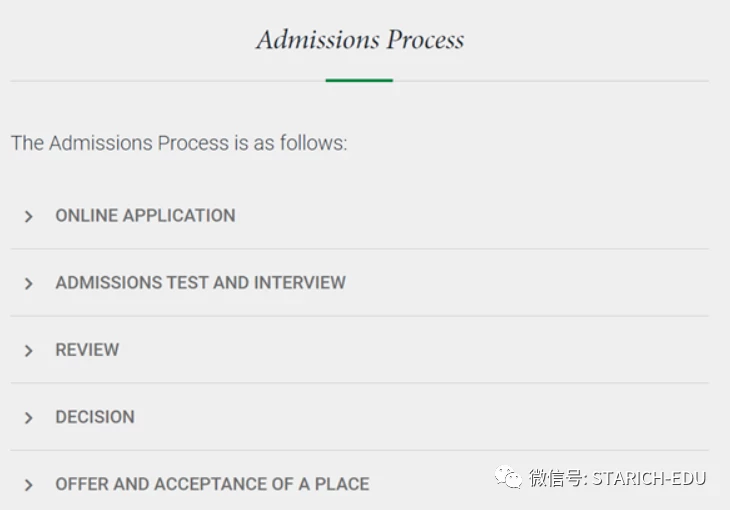Click the text 'The Admissions Process is as follows:'
730x510 pixels.
(x=179, y=143)
